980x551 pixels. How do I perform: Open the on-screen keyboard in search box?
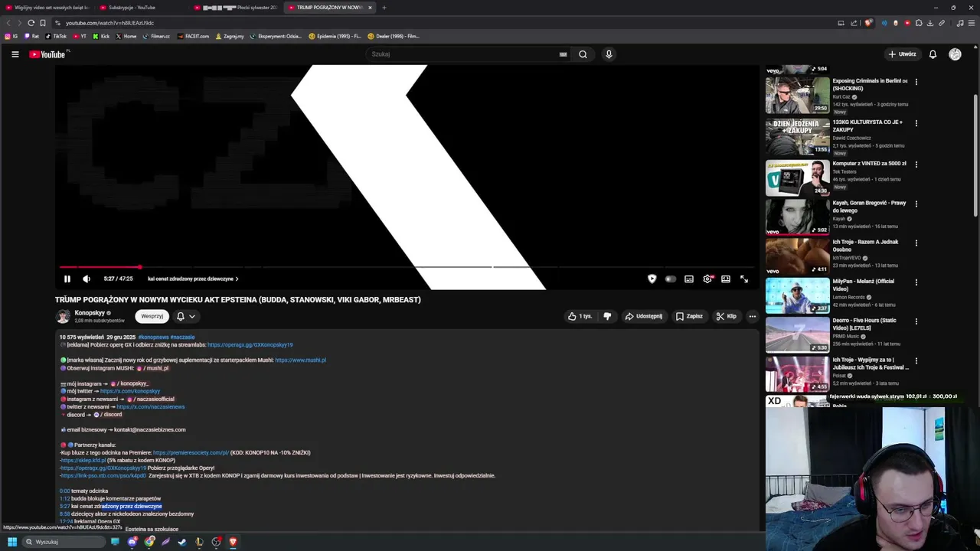click(x=563, y=54)
